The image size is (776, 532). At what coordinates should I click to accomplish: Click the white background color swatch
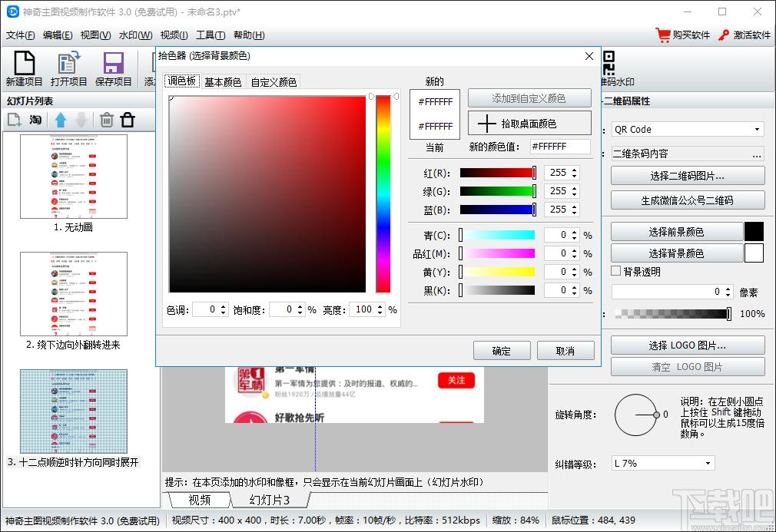pos(754,253)
